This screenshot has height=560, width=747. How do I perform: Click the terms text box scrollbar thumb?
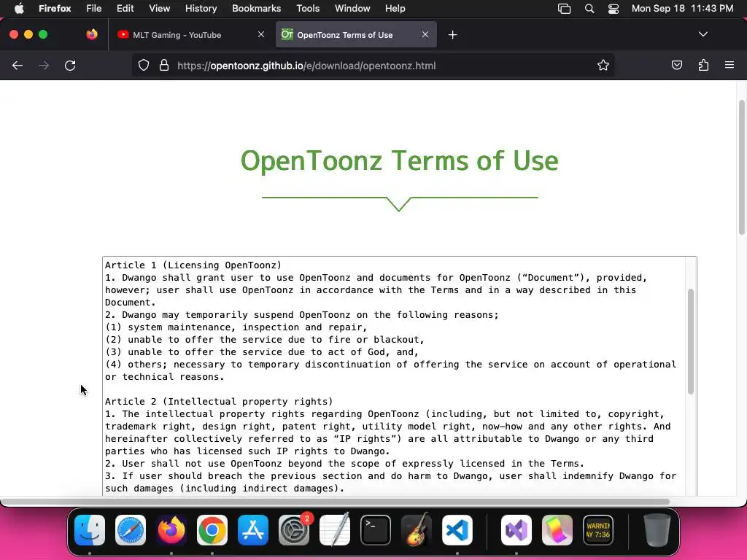click(x=691, y=341)
